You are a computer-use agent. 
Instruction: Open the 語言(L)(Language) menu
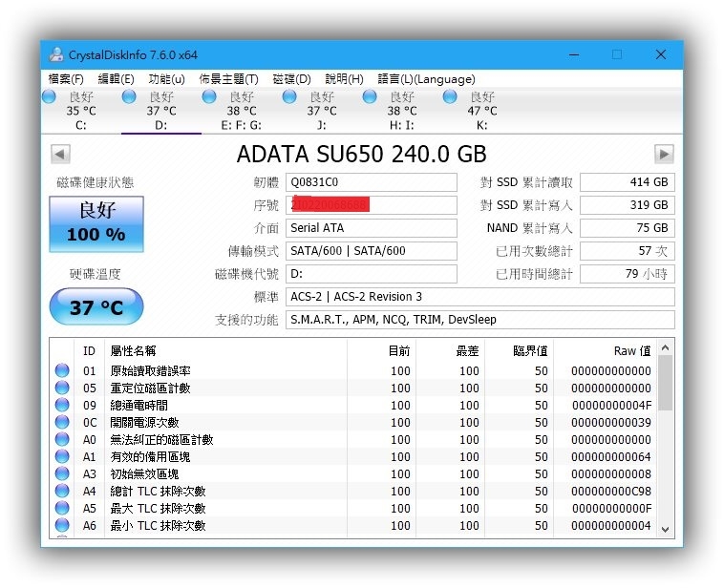coord(426,79)
